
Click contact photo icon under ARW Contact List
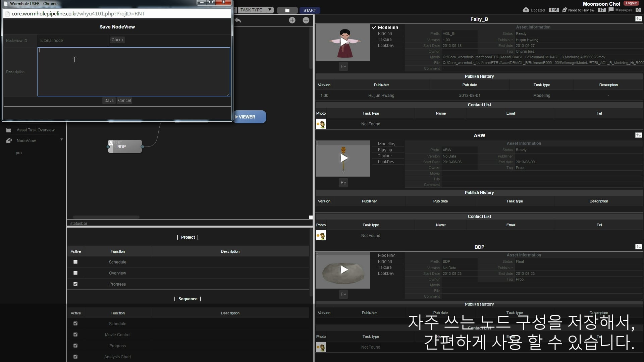pyautogui.click(x=321, y=236)
